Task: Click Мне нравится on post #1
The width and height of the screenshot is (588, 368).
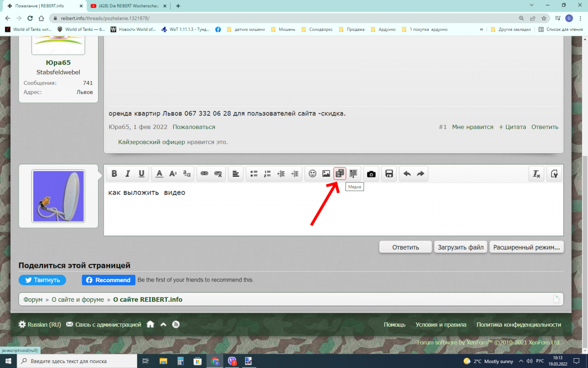Action: coord(472,127)
